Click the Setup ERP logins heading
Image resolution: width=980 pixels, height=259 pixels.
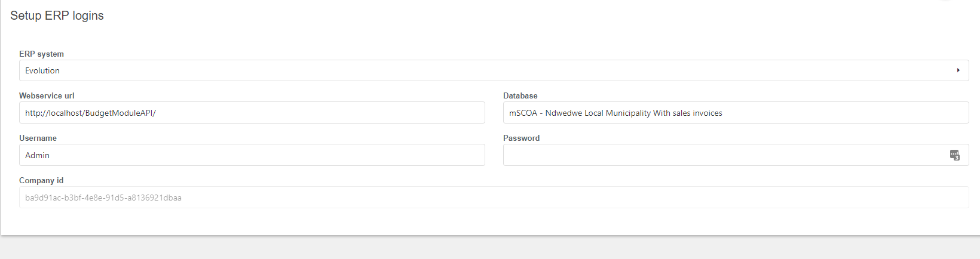[57, 16]
